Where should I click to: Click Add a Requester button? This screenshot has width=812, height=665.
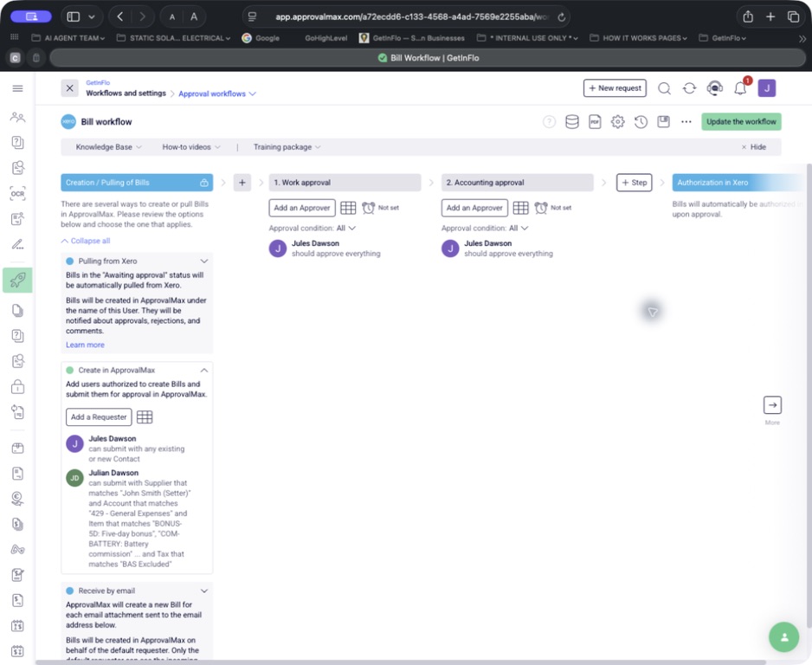point(99,416)
